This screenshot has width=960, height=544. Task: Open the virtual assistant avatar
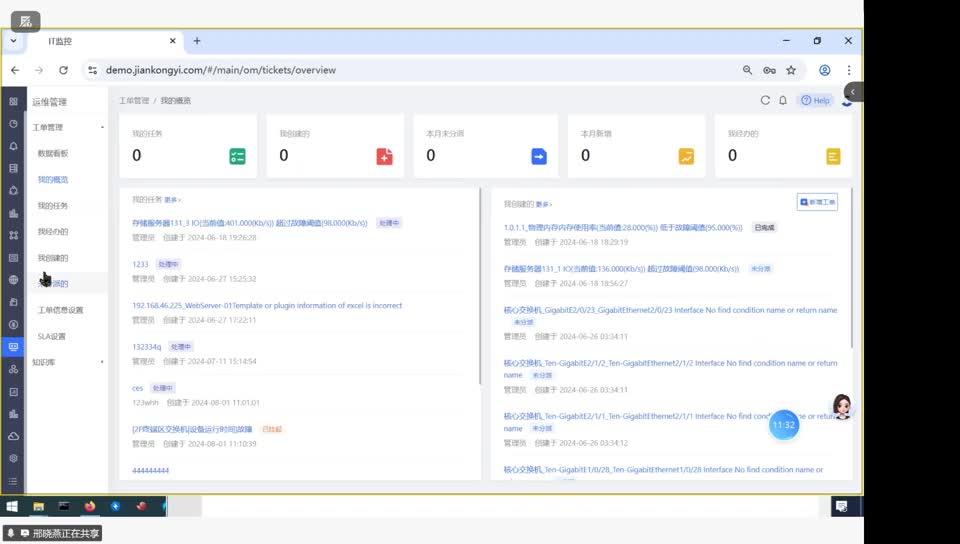pos(842,406)
